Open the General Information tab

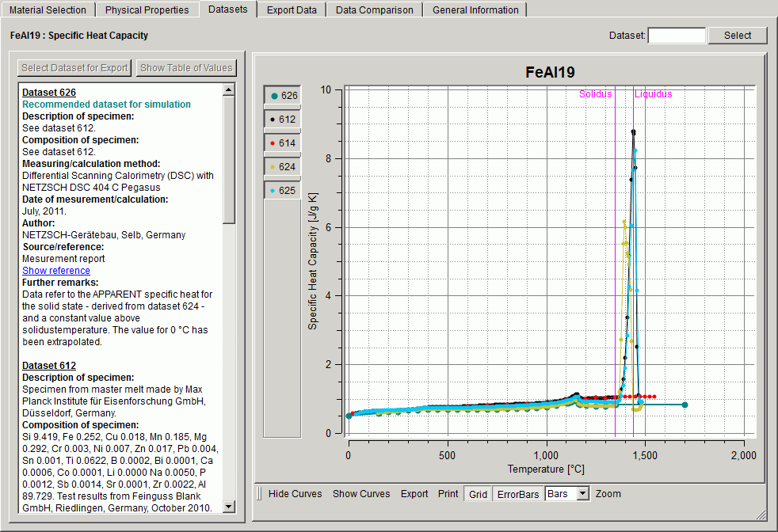point(475,10)
